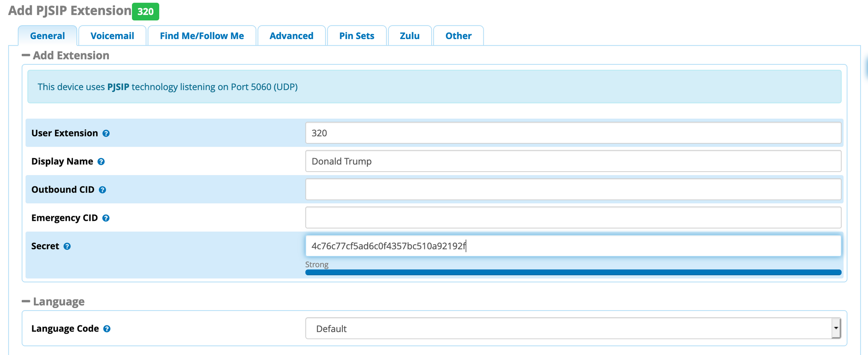Edit the Display Name field
The width and height of the screenshot is (868, 355).
tap(573, 161)
